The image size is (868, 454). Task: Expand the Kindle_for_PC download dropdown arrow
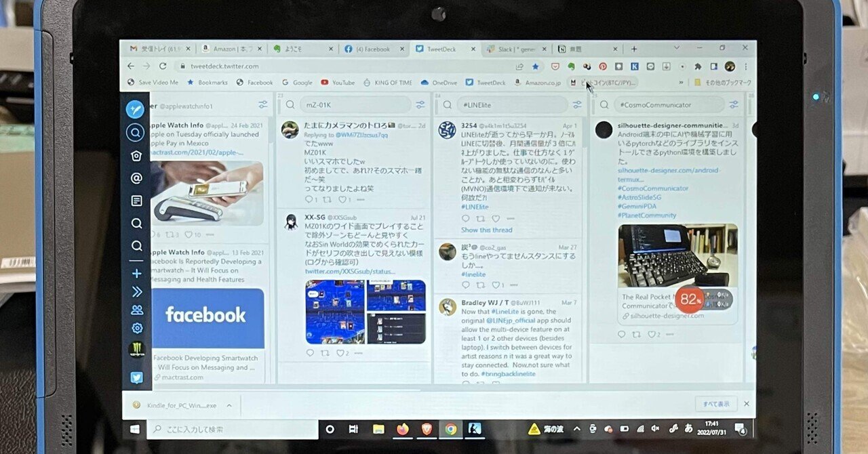coord(229,405)
